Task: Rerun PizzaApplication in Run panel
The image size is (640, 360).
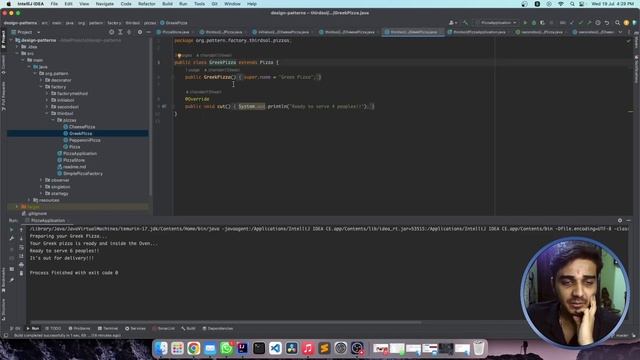Action: click(11, 230)
